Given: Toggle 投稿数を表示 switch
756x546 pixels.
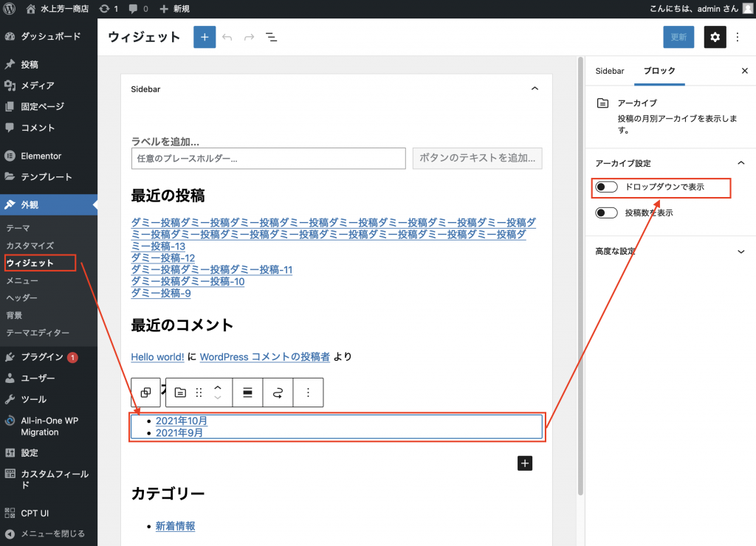Looking at the screenshot, I should coord(607,212).
